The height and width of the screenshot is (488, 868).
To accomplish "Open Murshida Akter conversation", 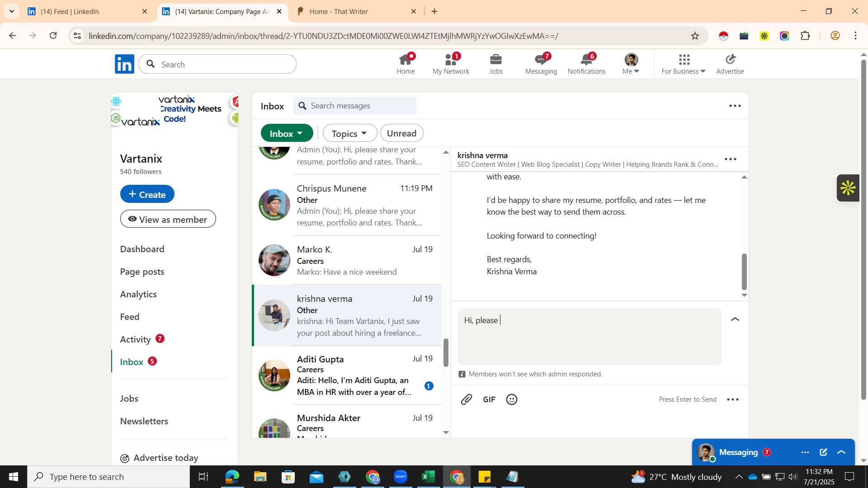I will click(347, 422).
